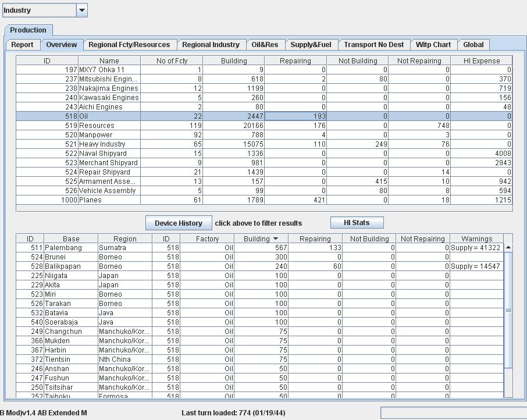Select the Production tab
527x420 pixels.
click(x=29, y=30)
